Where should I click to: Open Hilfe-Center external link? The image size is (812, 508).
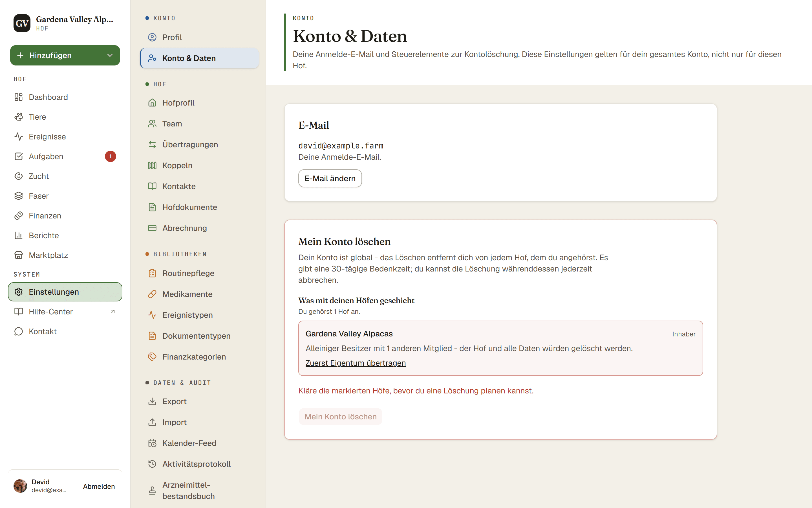click(65, 312)
